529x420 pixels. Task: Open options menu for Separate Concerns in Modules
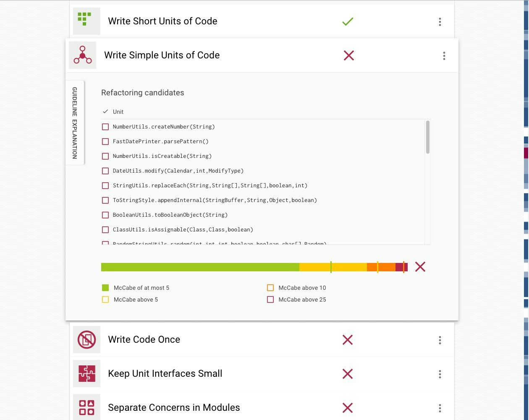pyautogui.click(x=440, y=408)
